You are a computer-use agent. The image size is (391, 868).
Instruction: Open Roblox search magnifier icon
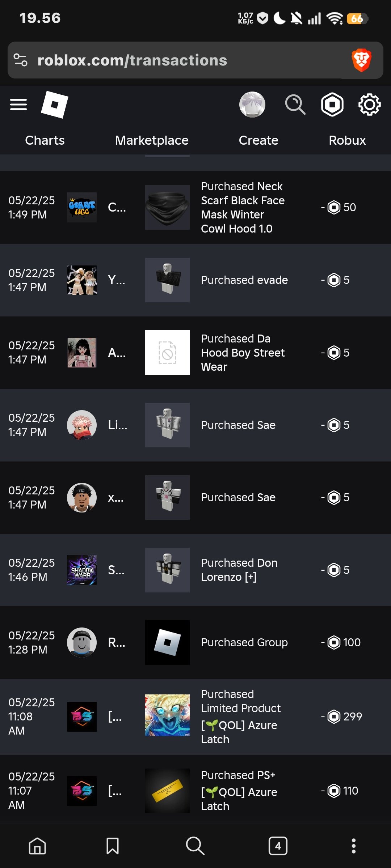[295, 105]
